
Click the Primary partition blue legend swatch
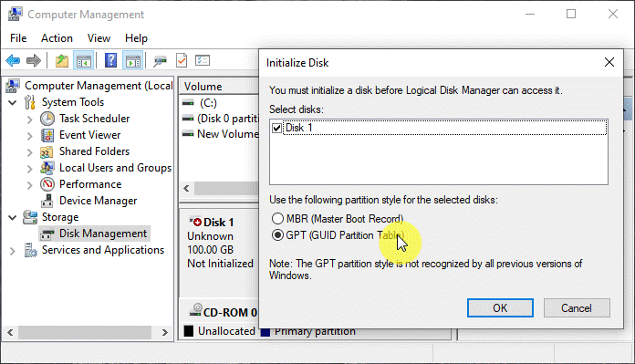point(265,332)
